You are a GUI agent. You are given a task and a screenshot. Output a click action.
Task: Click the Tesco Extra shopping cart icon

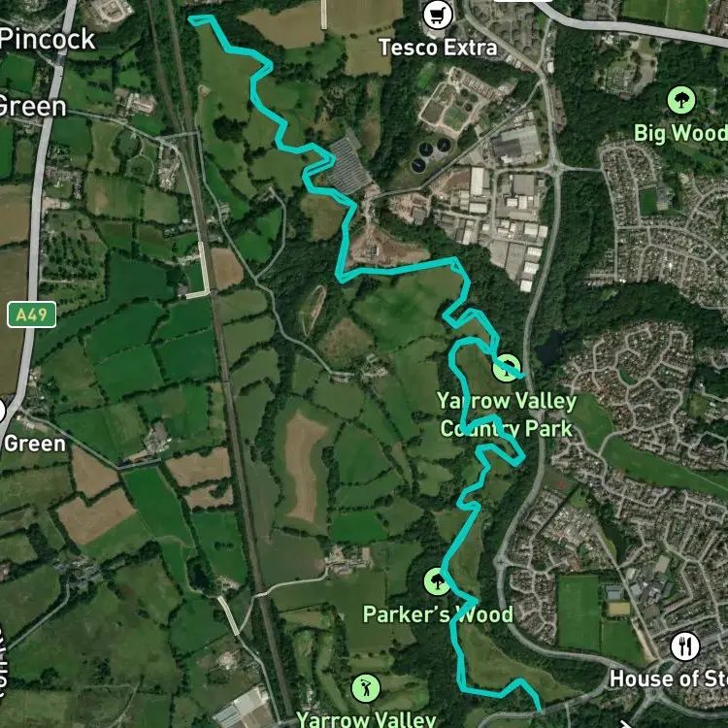(438, 15)
